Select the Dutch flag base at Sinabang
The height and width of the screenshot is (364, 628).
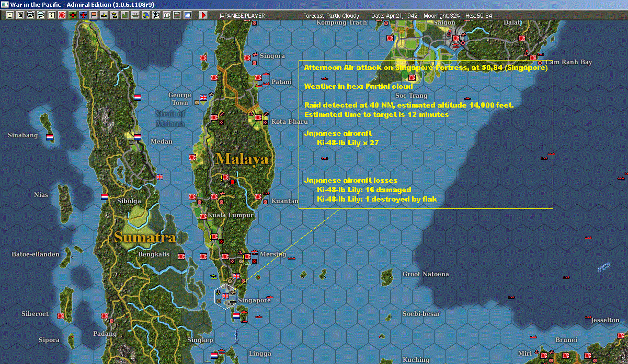click(x=50, y=137)
